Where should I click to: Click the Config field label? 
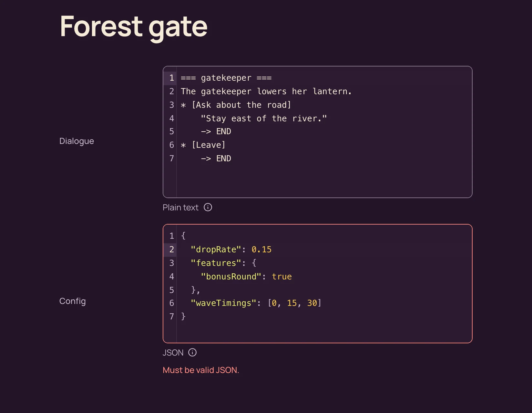[72, 301]
